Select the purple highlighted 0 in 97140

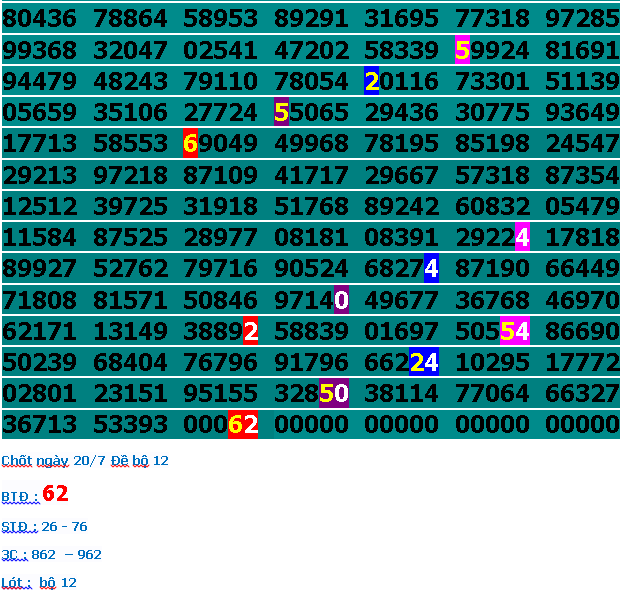(x=341, y=299)
